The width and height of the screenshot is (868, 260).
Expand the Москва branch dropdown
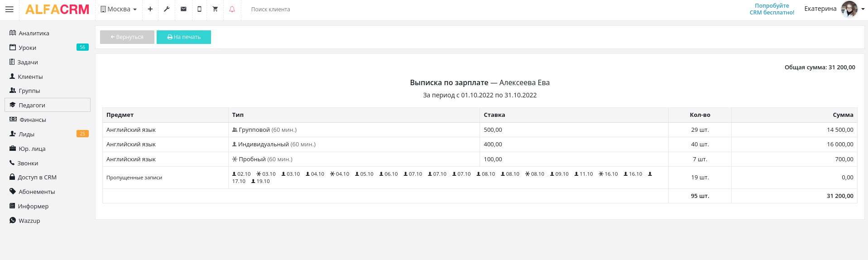point(119,9)
